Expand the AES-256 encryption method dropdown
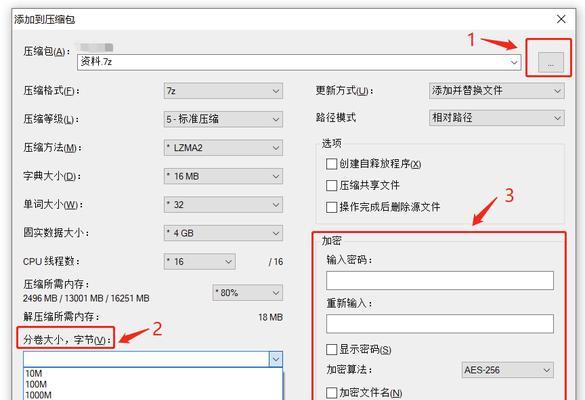This screenshot has width=585, height=400. tap(507, 370)
